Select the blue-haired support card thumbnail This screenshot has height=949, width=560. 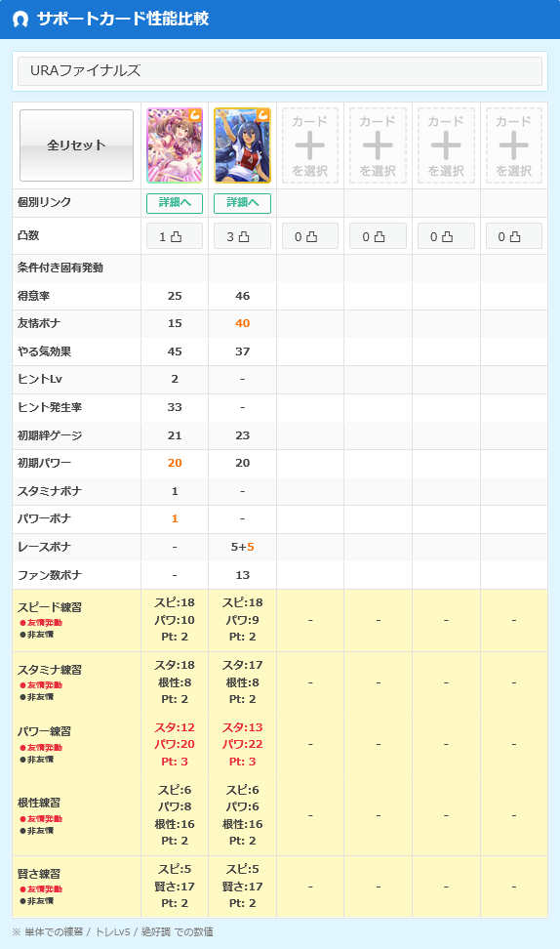coord(243,145)
